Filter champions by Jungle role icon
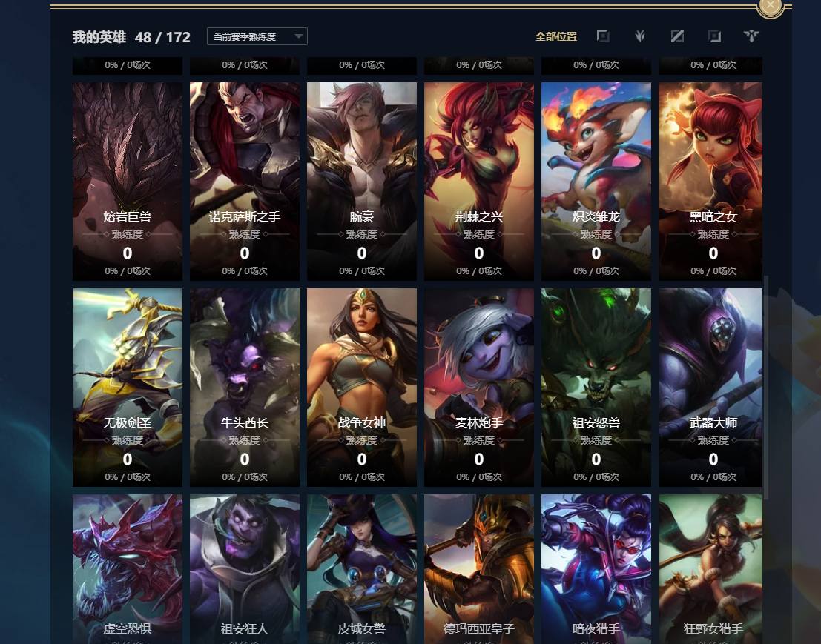 [640, 36]
